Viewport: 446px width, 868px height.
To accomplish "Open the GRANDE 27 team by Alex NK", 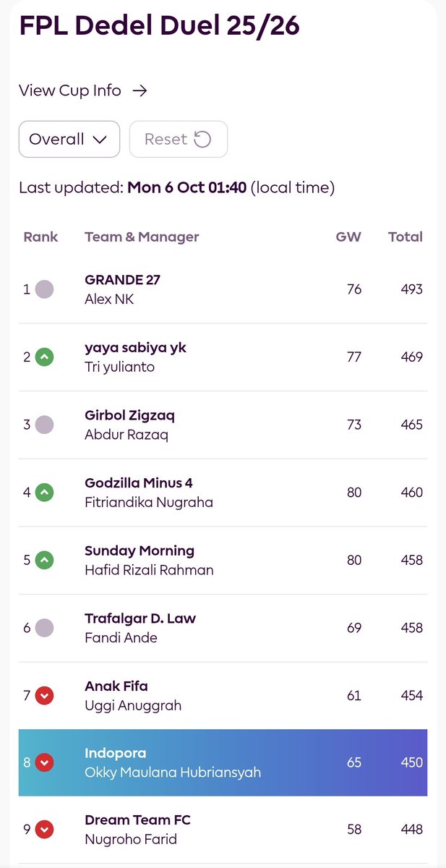I will [223, 289].
